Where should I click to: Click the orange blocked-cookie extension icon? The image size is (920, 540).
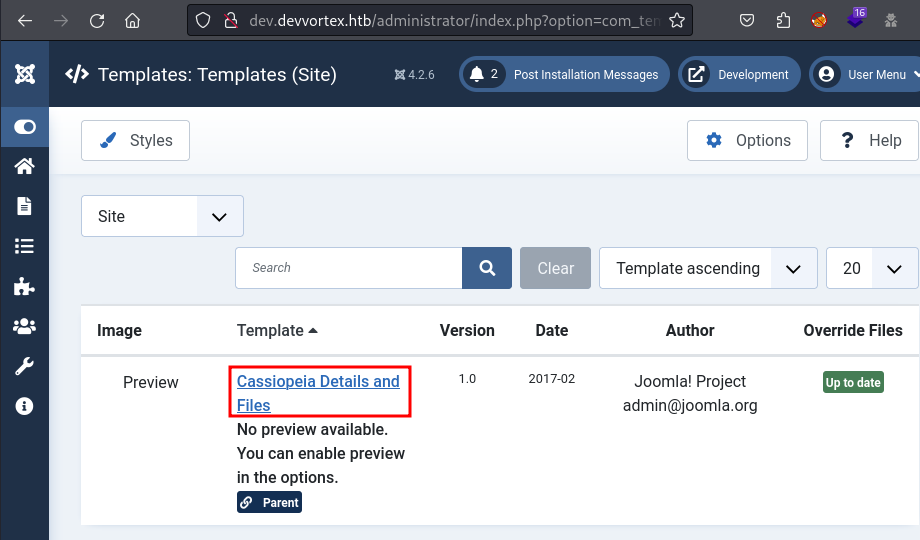[819, 21]
